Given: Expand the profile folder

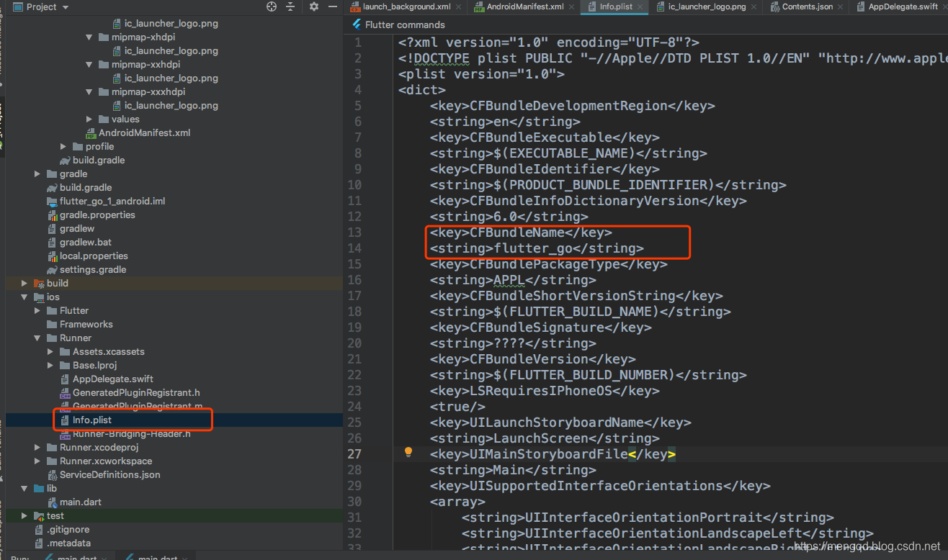Looking at the screenshot, I should point(63,147).
